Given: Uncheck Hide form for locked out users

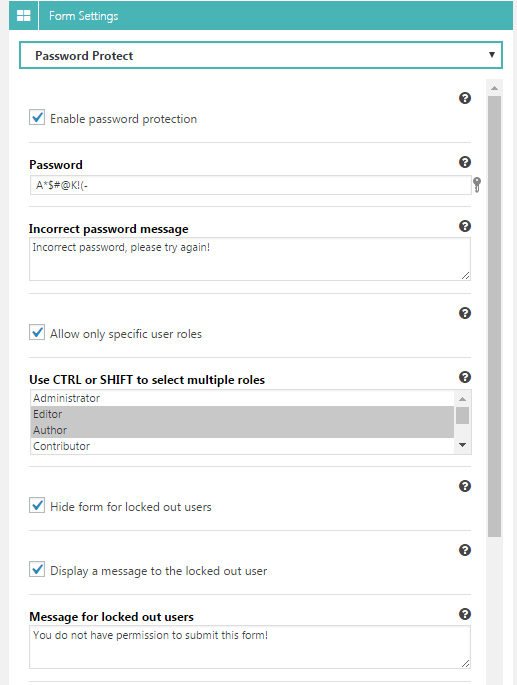Looking at the screenshot, I should (x=37, y=505).
